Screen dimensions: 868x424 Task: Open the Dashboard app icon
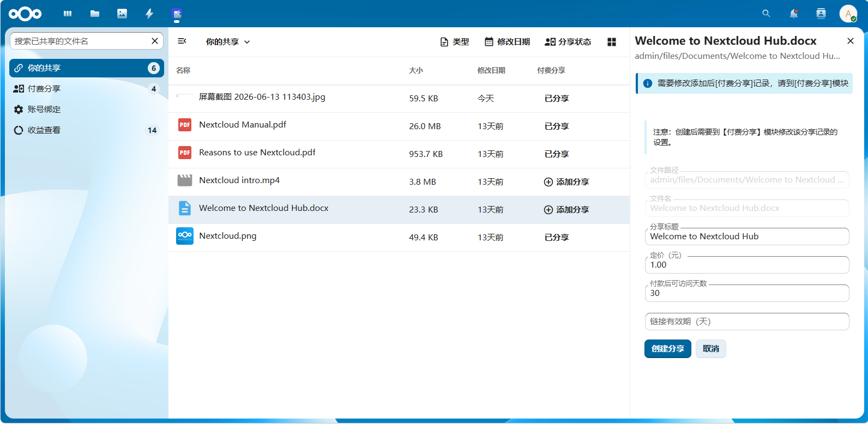[x=68, y=14]
